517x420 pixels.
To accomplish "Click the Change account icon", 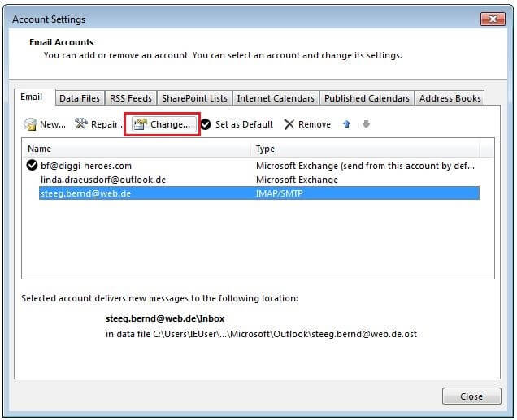I will pyautogui.click(x=140, y=124).
